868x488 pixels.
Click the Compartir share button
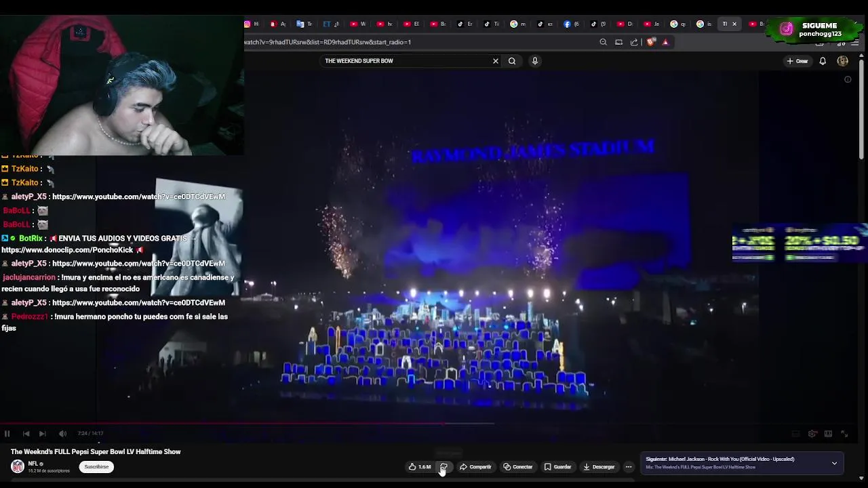click(x=475, y=467)
